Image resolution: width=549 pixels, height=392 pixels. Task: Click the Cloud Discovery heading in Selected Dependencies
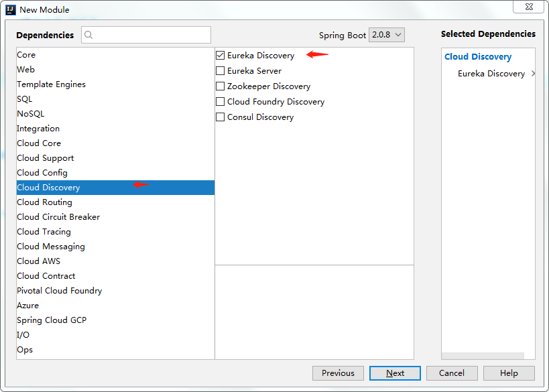[478, 57]
